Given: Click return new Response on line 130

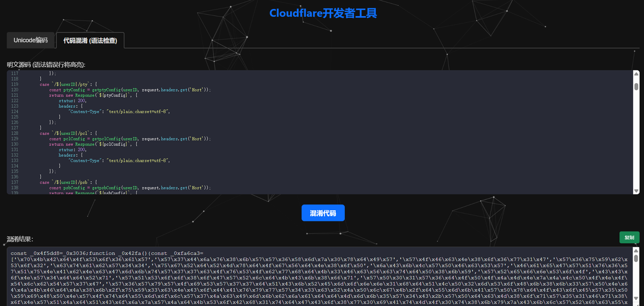Looking at the screenshot, I should (93, 144).
